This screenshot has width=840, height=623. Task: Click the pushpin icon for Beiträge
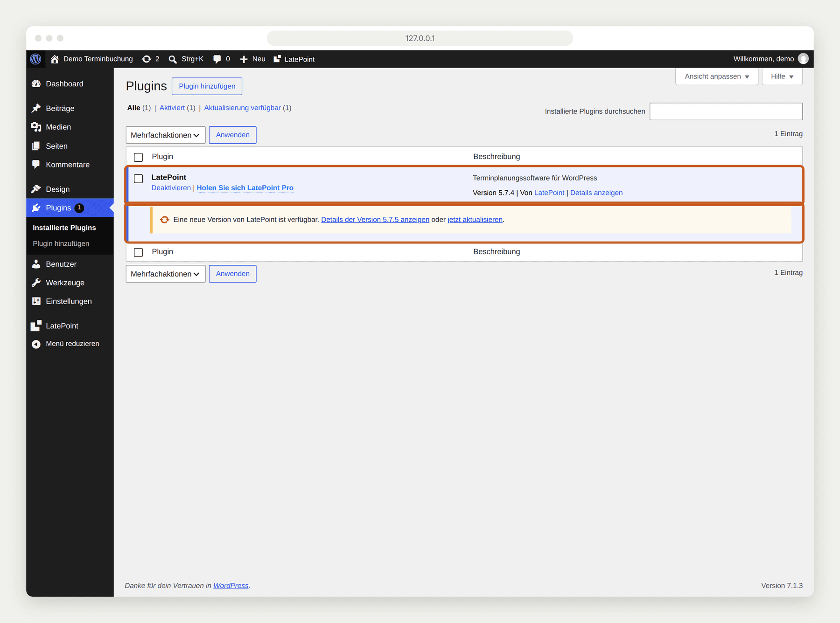[36, 108]
